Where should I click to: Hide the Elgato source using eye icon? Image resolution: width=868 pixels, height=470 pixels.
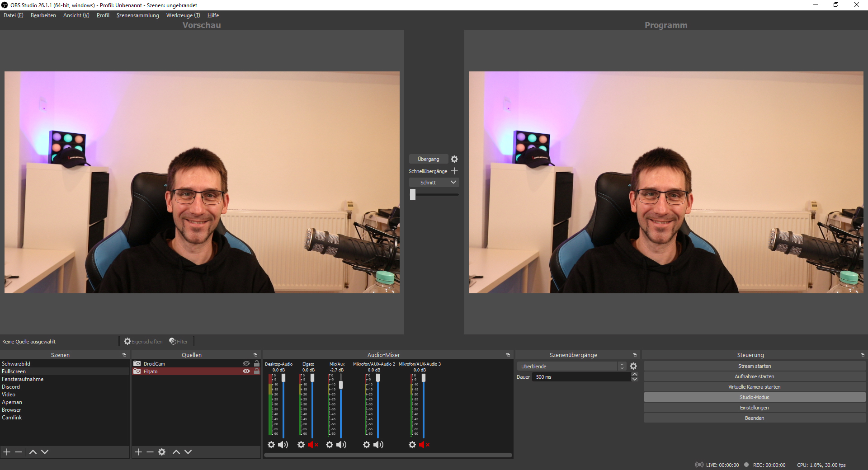(x=246, y=371)
